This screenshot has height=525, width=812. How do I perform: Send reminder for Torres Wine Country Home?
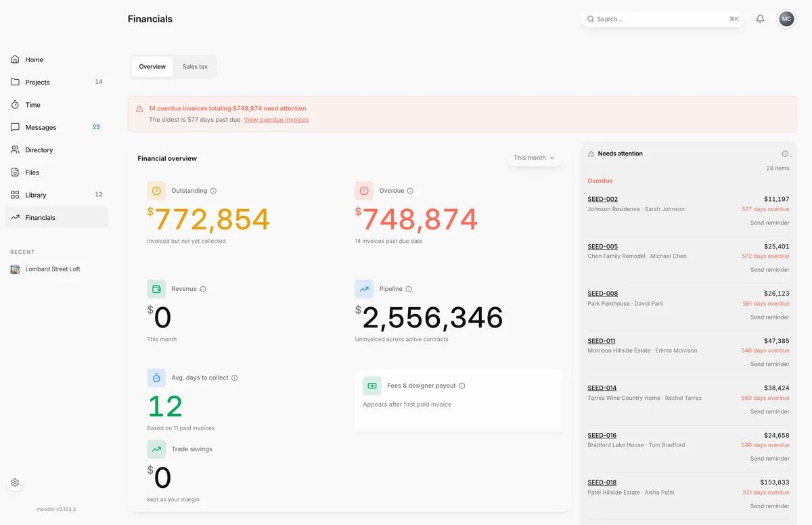tap(770, 411)
